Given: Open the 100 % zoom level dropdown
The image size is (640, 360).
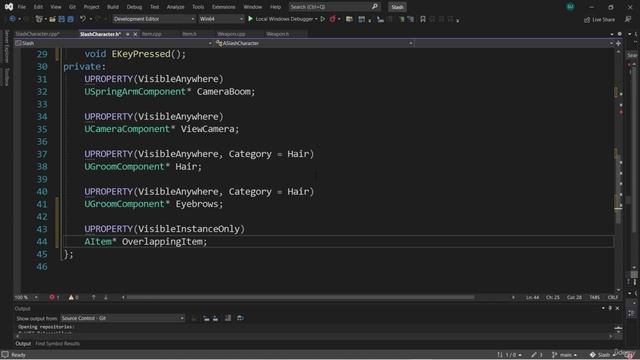Looking at the screenshot, I should pos(27,297).
